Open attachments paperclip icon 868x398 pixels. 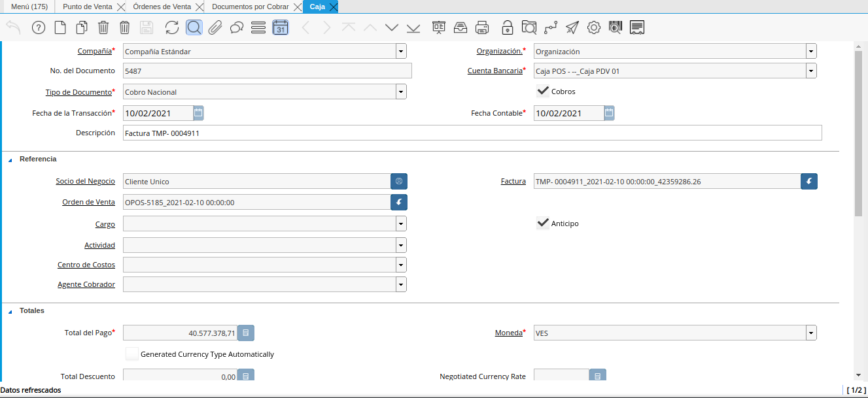(215, 27)
